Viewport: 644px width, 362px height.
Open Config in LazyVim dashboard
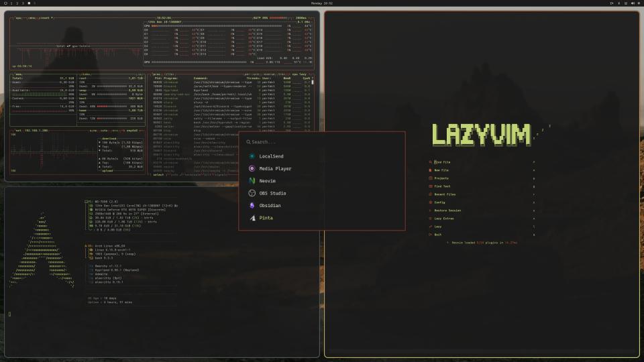(x=482, y=202)
